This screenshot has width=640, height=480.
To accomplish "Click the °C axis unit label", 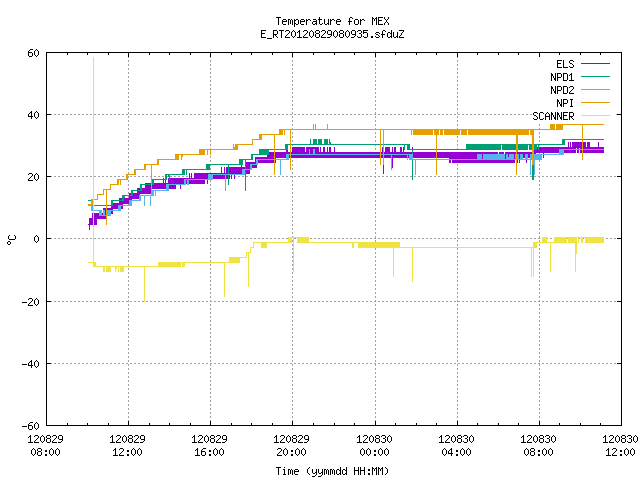I will pos(11,240).
